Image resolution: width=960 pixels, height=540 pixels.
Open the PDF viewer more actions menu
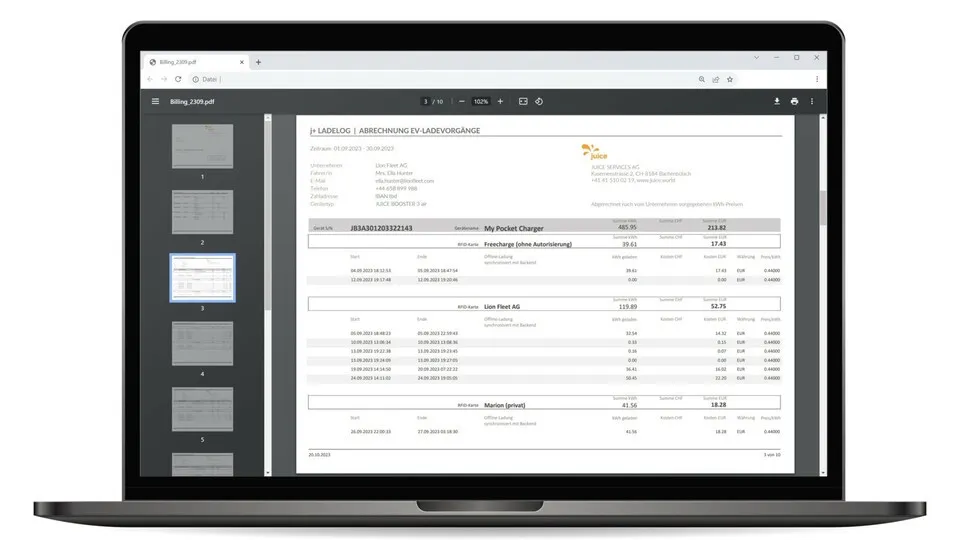click(812, 102)
